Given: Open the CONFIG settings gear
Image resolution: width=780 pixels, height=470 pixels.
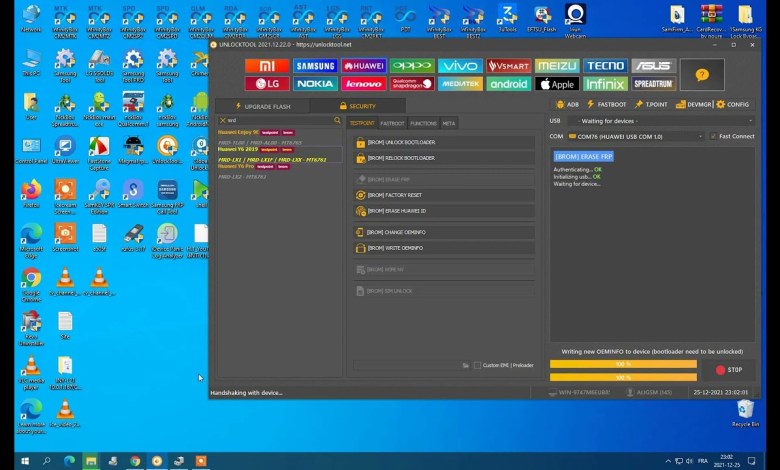Looking at the screenshot, I should click(x=733, y=104).
